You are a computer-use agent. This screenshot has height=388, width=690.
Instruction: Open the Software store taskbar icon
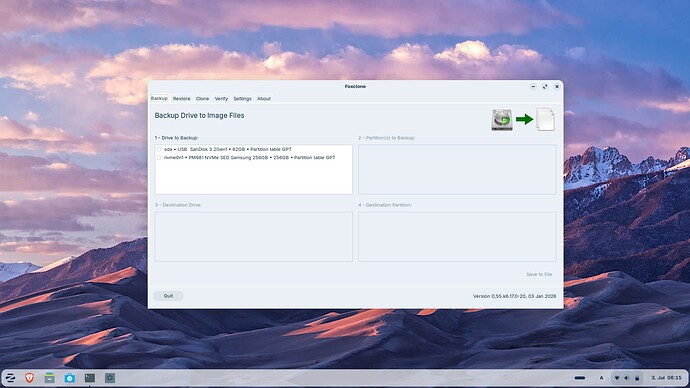point(70,377)
